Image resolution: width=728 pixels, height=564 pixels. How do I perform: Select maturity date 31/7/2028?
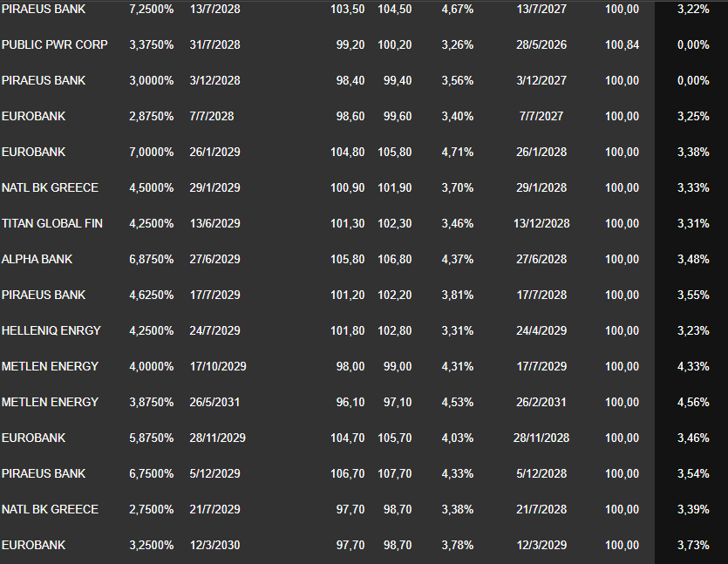click(x=215, y=44)
